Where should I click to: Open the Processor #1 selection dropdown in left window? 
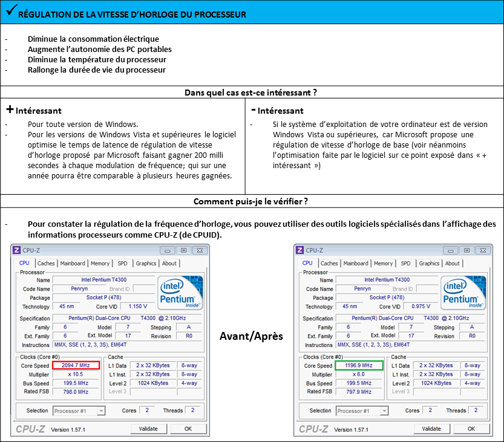click(x=79, y=411)
